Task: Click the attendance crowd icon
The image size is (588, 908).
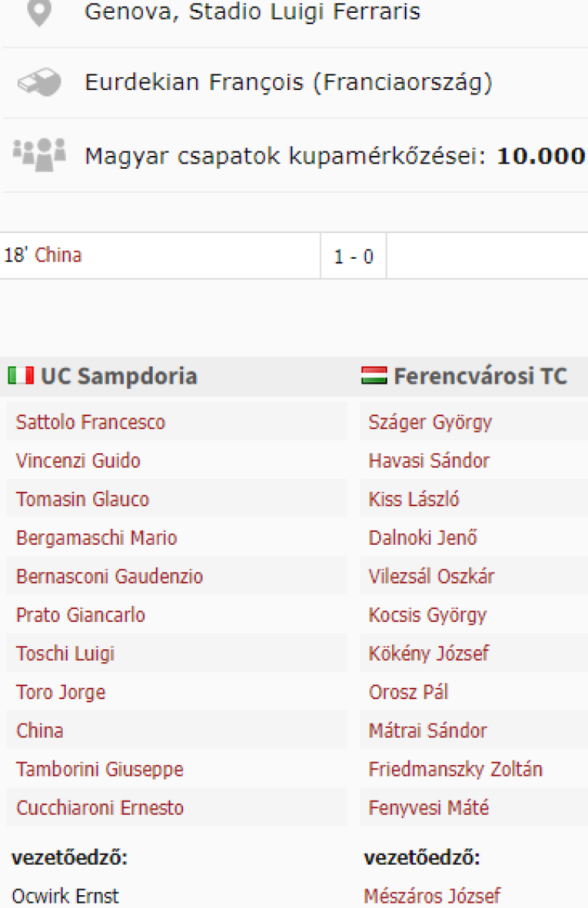Action: click(x=39, y=154)
